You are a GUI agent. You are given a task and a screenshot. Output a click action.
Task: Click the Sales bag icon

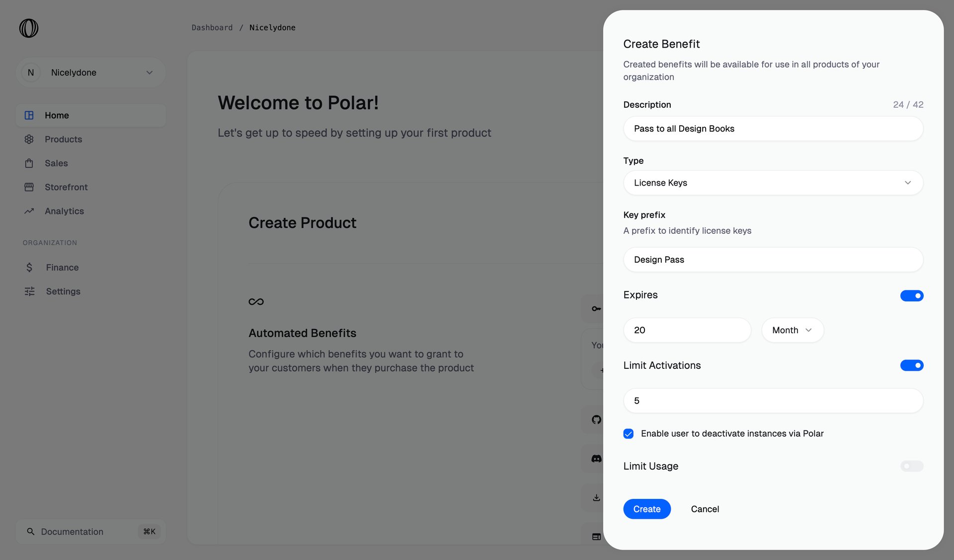click(x=29, y=163)
